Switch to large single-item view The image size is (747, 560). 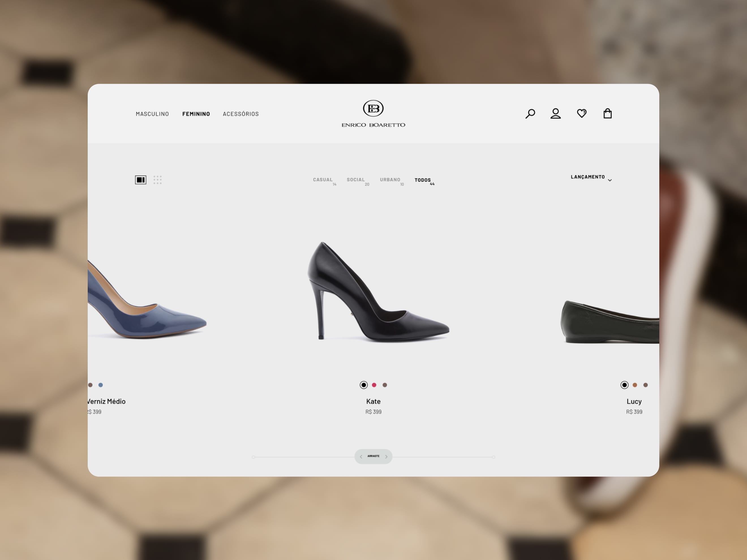pyautogui.click(x=140, y=180)
